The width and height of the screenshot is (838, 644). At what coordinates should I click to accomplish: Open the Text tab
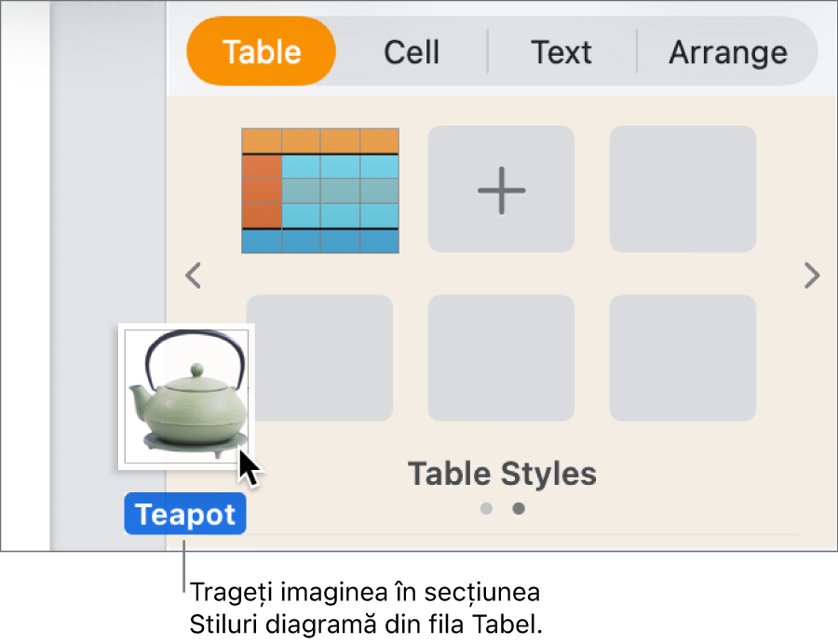pos(561,52)
